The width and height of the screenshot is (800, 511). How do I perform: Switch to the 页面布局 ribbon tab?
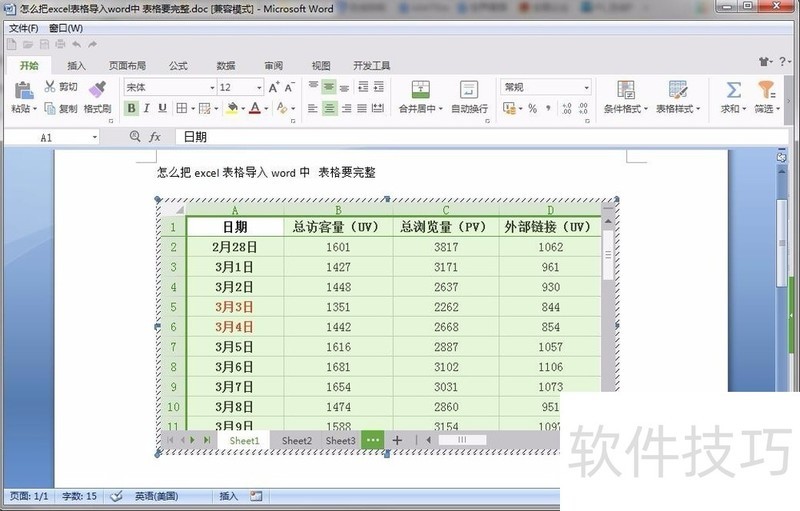tap(128, 65)
